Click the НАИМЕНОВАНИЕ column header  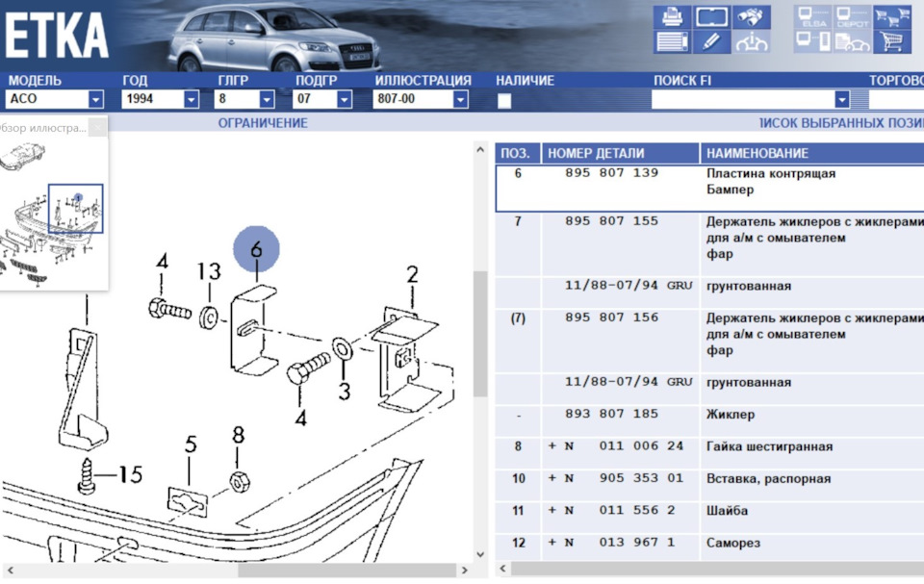pyautogui.click(x=812, y=153)
